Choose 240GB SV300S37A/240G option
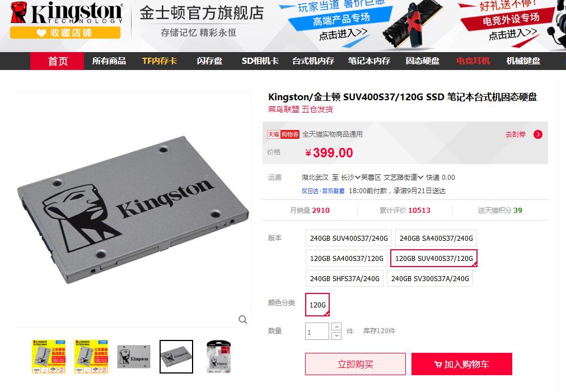 [x=430, y=279]
